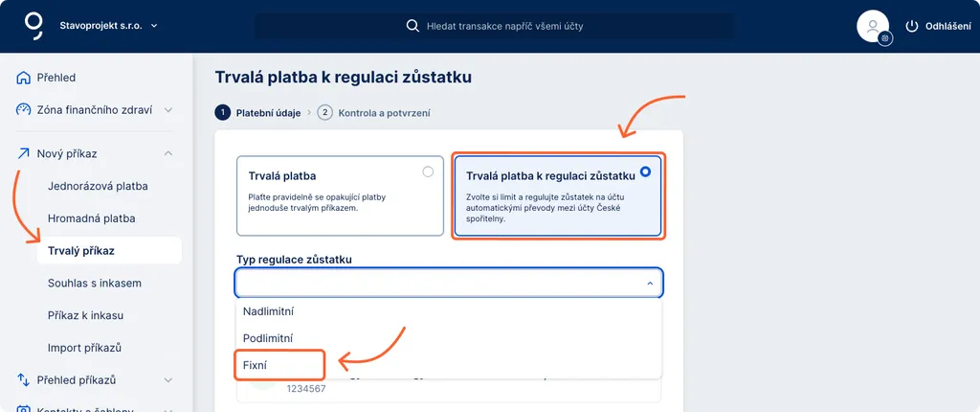Click Trvalá platba card description text
Screen dimensions: 980x412
click(317, 202)
